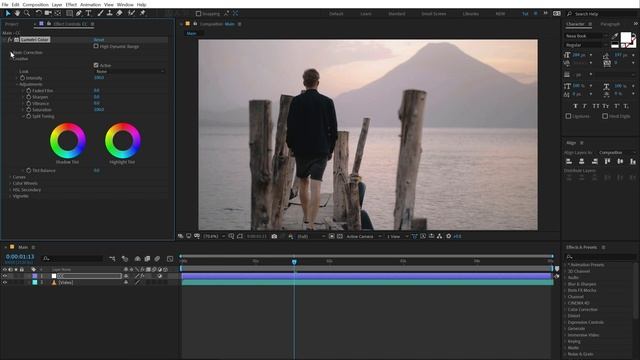The image size is (640, 360).
Task: Expand the HSL Secondary section
Action: (x=10, y=190)
